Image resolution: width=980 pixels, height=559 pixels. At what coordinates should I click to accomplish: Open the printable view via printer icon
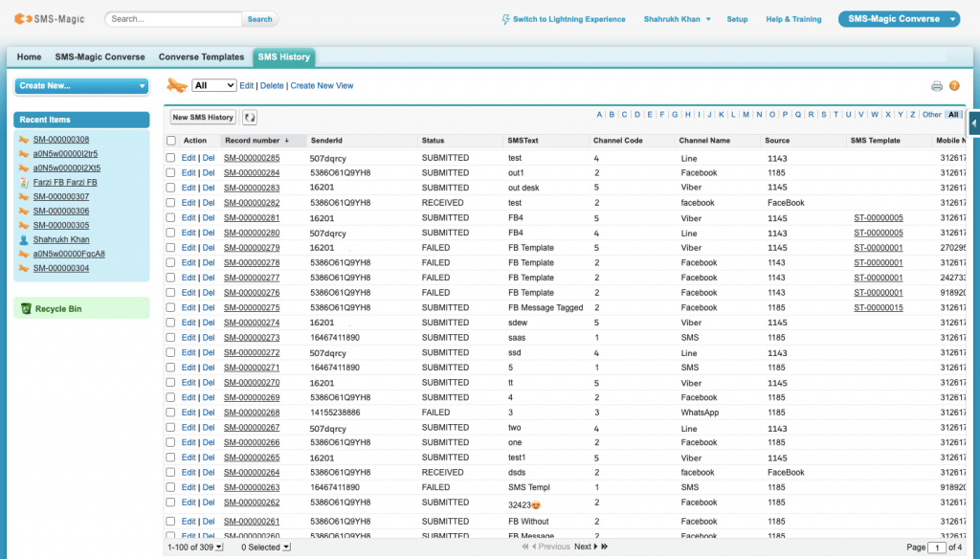tap(937, 85)
